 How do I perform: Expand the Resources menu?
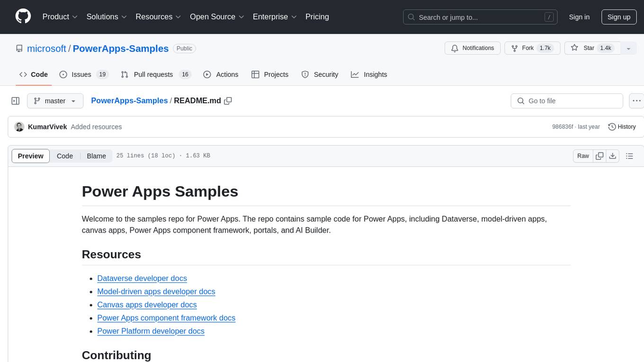click(158, 17)
